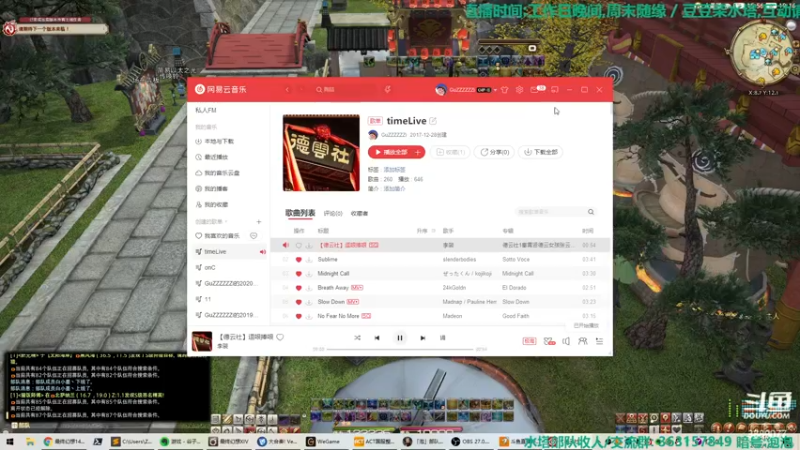The image size is (800, 450).
Task: Open the GuZZZZZZ user avatar
Action: (x=440, y=89)
